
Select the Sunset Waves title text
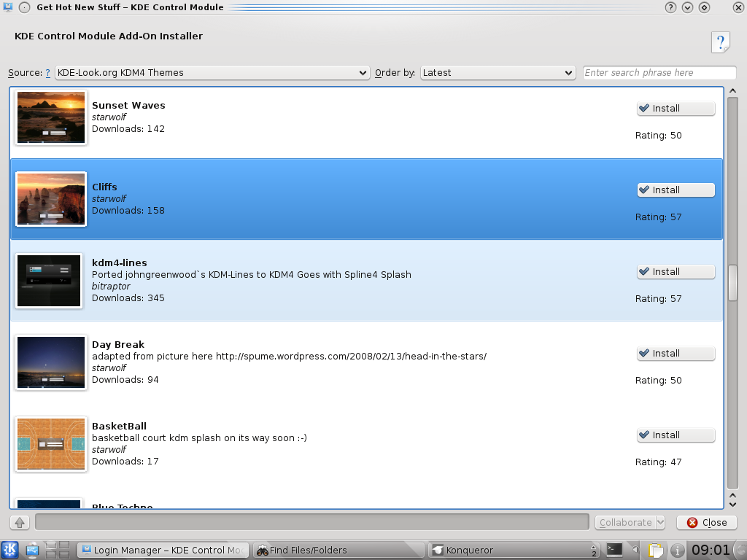[128, 105]
